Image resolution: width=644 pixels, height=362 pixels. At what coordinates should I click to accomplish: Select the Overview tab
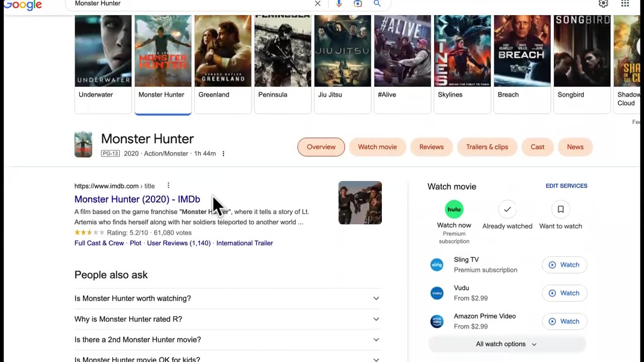pyautogui.click(x=321, y=147)
